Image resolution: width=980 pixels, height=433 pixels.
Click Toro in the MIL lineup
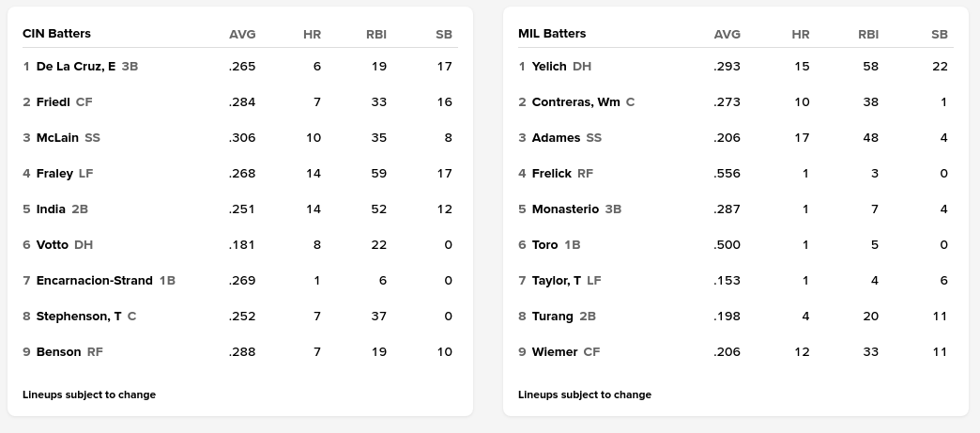(x=544, y=245)
